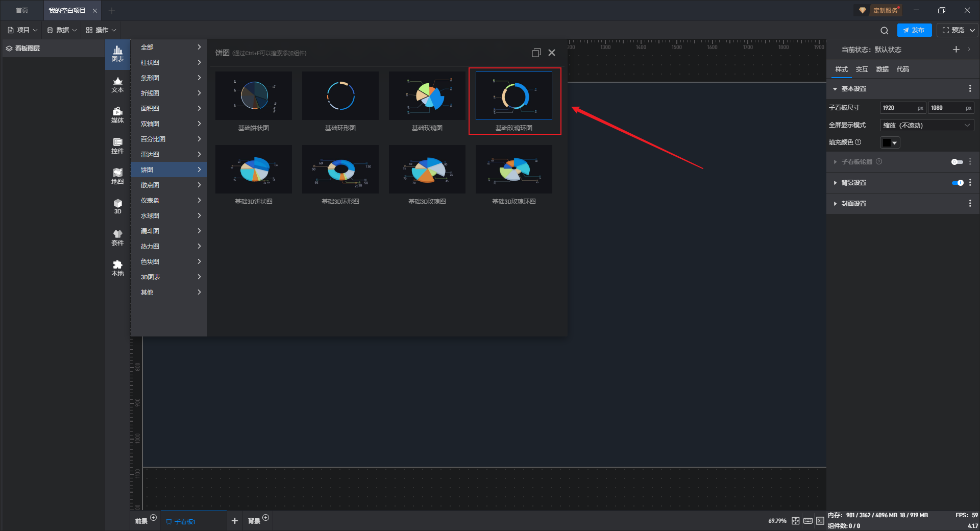Click the 看板图层 layers panel header

pyautogui.click(x=53, y=49)
